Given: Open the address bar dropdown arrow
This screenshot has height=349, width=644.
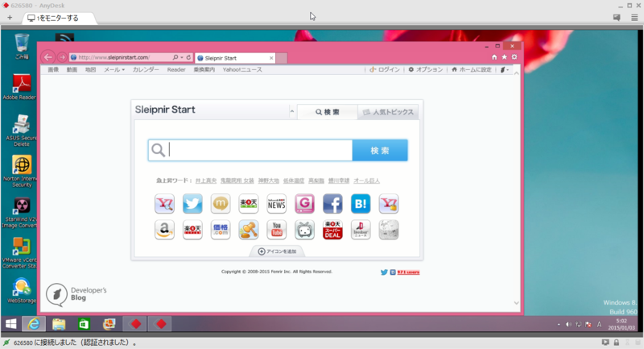Looking at the screenshot, I should (x=182, y=57).
